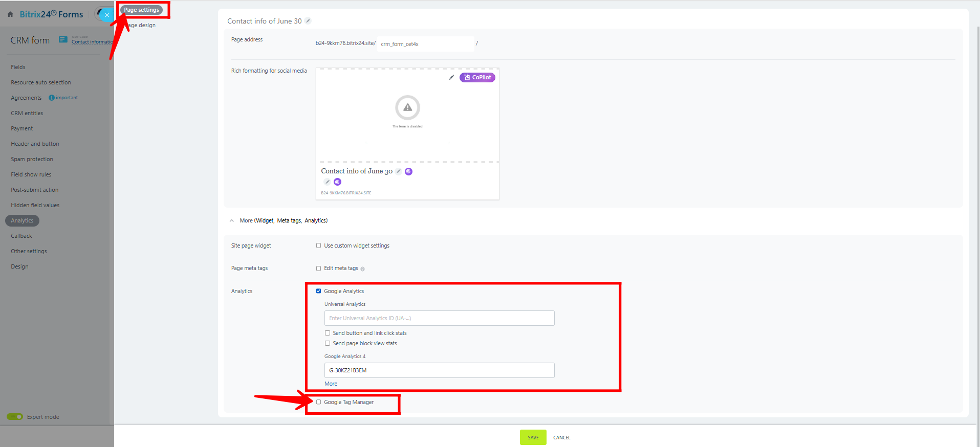Open Spam protection section
The width and height of the screenshot is (980, 447).
[x=32, y=159]
